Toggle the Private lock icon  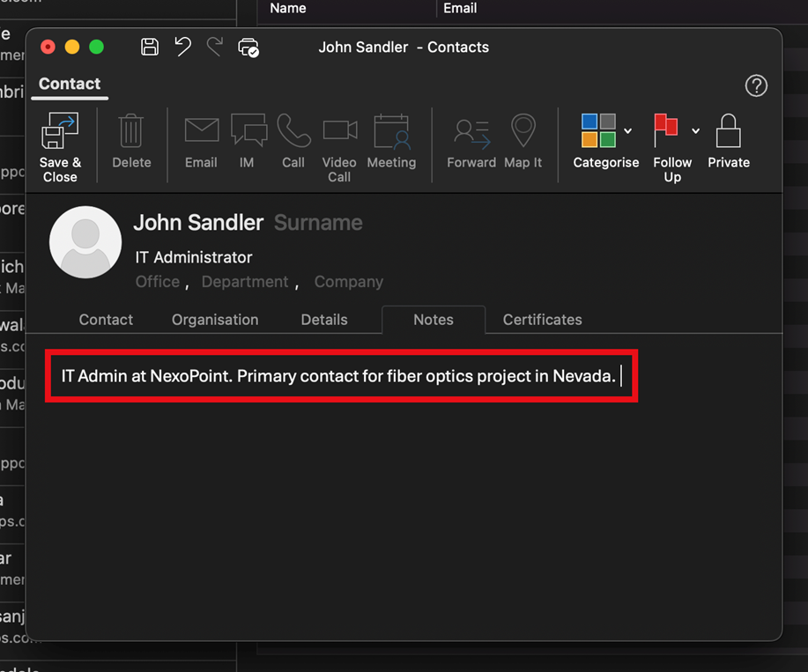pos(728,131)
